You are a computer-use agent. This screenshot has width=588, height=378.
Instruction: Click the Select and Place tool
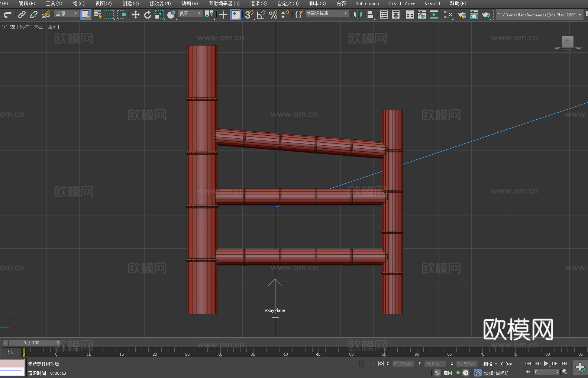coord(171,14)
